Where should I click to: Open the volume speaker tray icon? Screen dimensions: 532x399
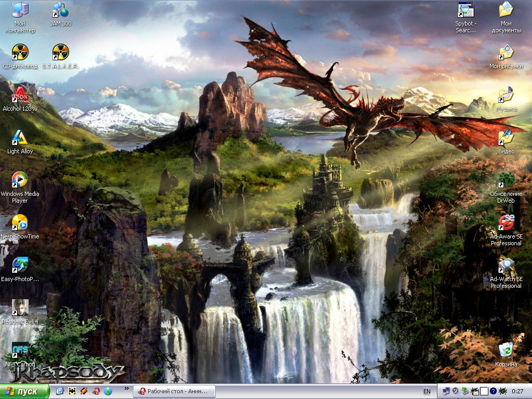[455, 392]
